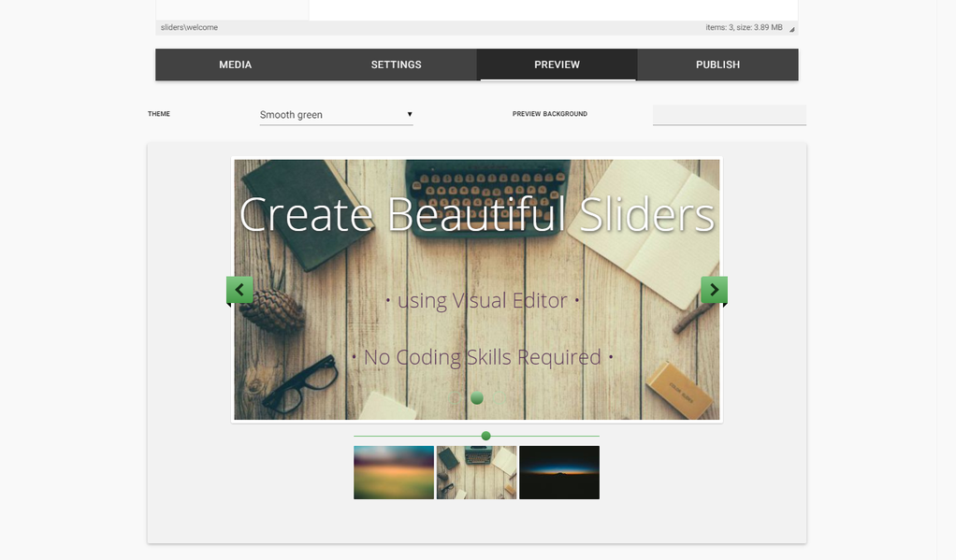
Task: Click the green thumbnail slider handle
Action: (485, 436)
